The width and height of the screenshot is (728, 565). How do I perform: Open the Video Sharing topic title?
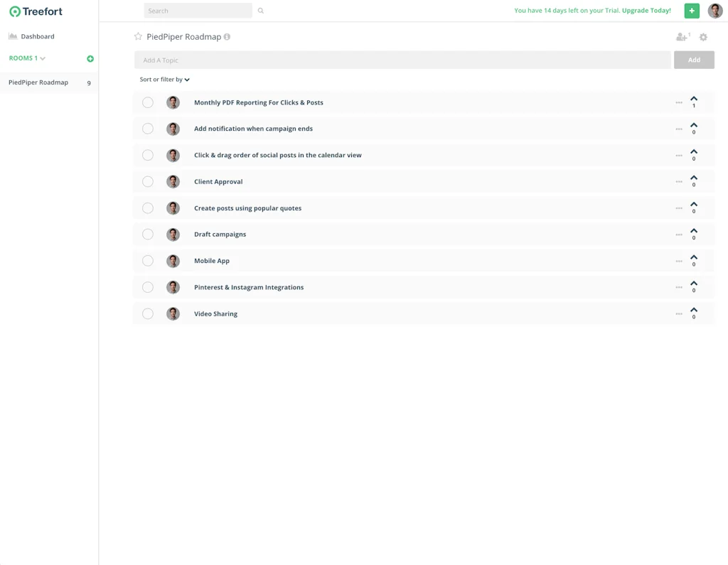coord(215,314)
